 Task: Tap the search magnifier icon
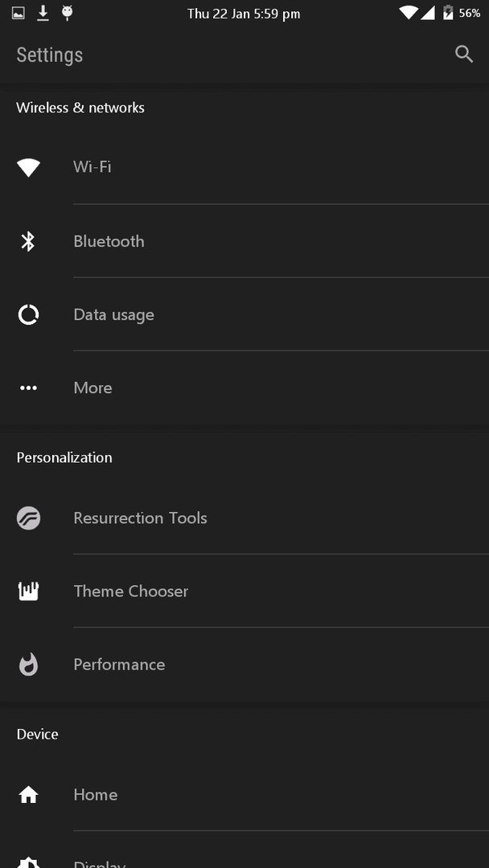click(x=463, y=55)
